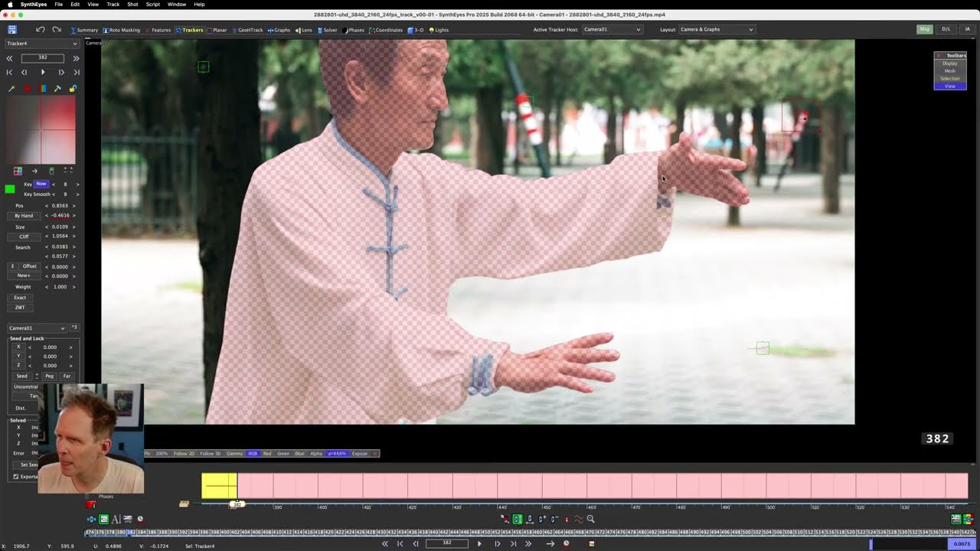Play the shot in tracker panel
The image size is (980, 551).
(x=43, y=72)
